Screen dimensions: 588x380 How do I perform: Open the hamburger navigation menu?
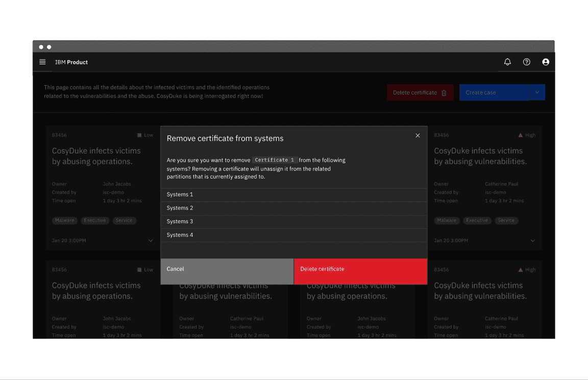point(43,62)
